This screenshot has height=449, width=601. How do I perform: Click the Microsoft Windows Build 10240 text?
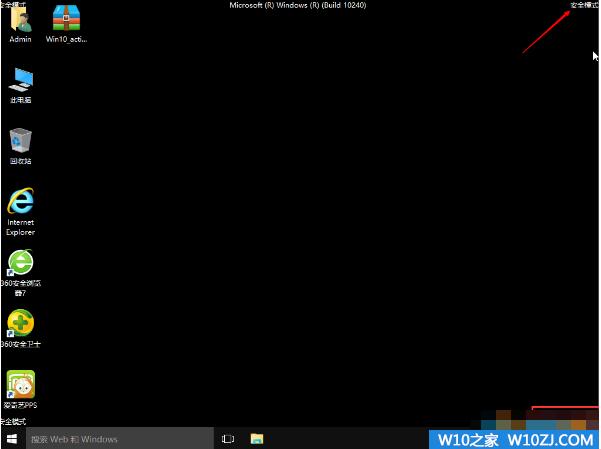click(x=299, y=5)
